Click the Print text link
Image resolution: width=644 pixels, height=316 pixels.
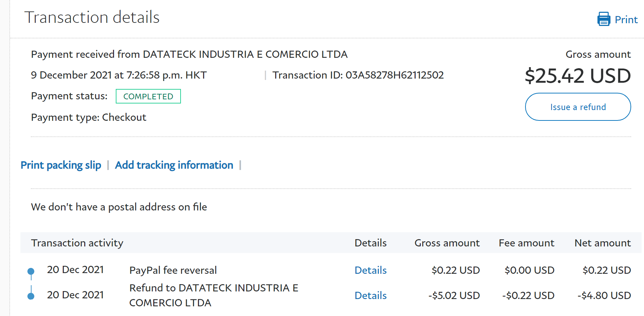click(626, 20)
